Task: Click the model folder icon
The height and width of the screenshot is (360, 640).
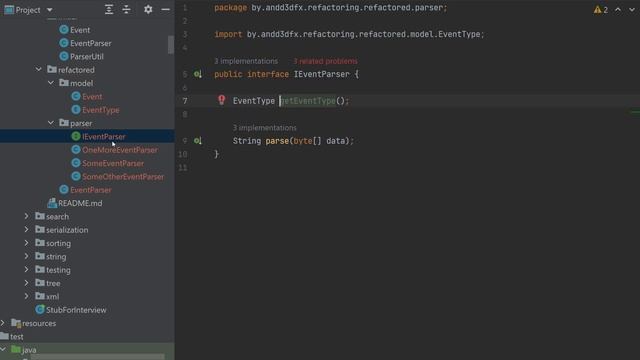Action: [x=64, y=83]
